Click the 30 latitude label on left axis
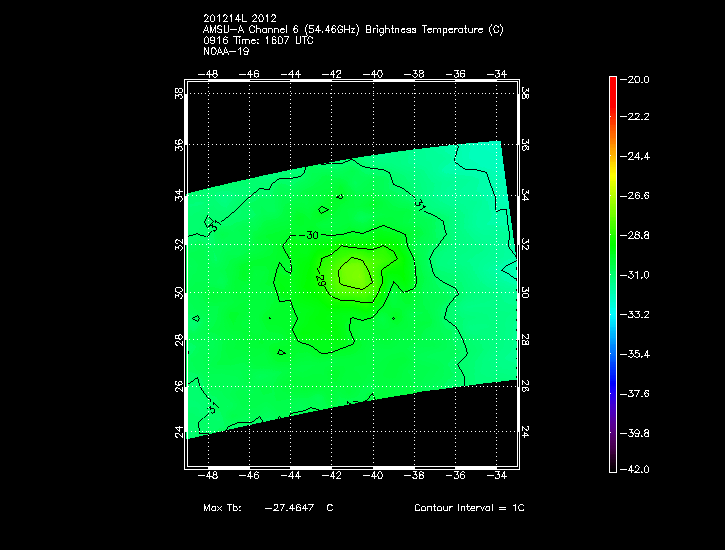This screenshot has height=550, width=725. (179, 292)
